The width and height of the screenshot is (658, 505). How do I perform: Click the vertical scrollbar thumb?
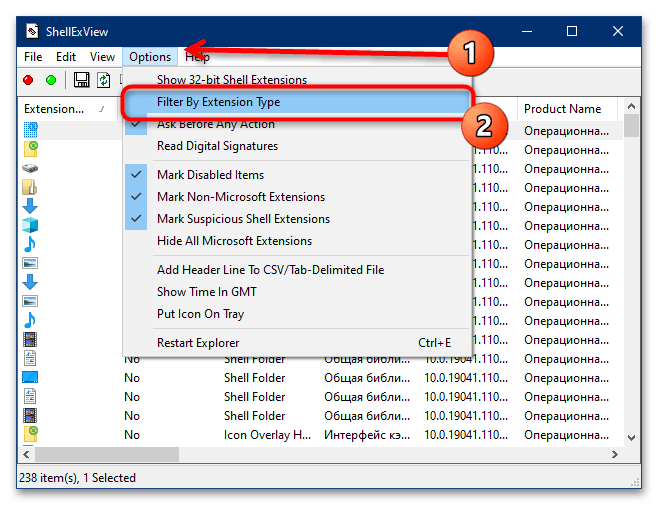pyautogui.click(x=631, y=126)
